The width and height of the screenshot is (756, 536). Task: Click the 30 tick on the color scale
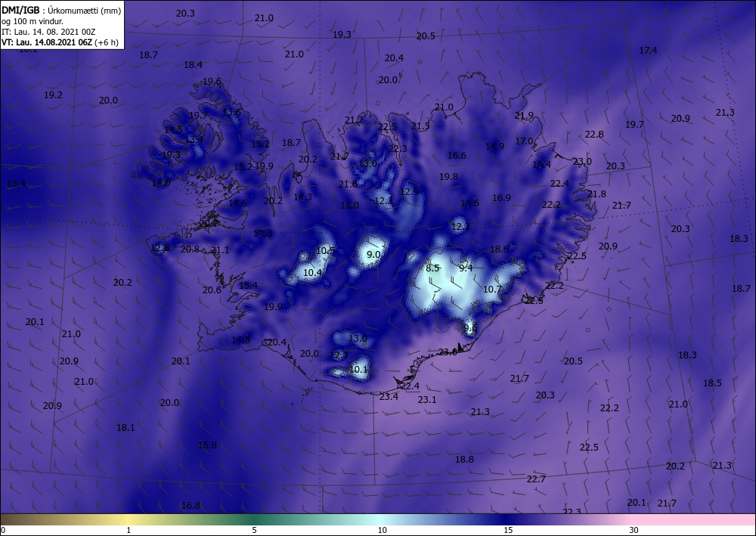(x=634, y=530)
